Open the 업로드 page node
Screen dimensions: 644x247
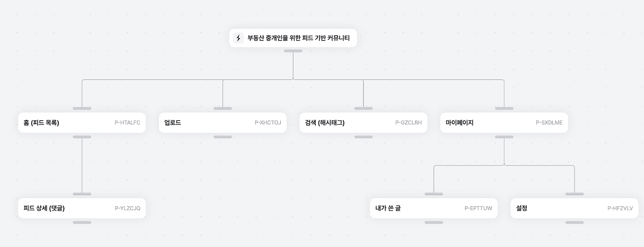pos(223,123)
